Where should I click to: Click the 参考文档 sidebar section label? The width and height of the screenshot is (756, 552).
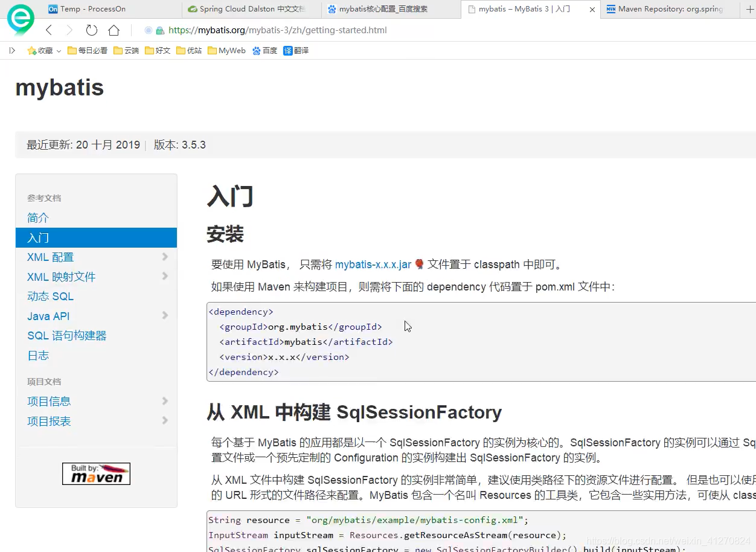44,198
